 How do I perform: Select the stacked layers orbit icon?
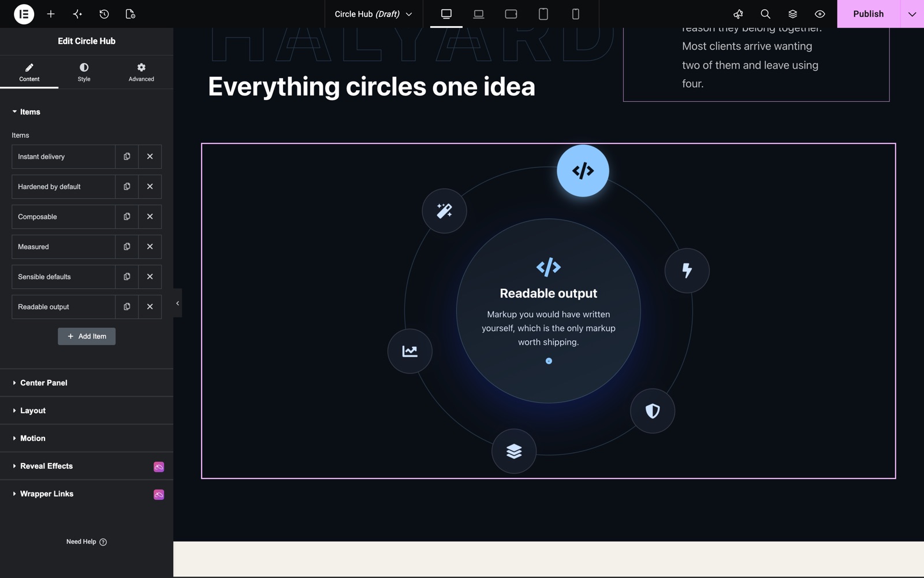pyautogui.click(x=514, y=451)
